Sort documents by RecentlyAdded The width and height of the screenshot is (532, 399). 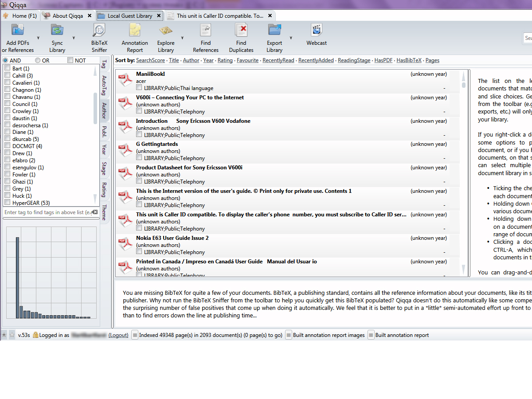[316, 60]
